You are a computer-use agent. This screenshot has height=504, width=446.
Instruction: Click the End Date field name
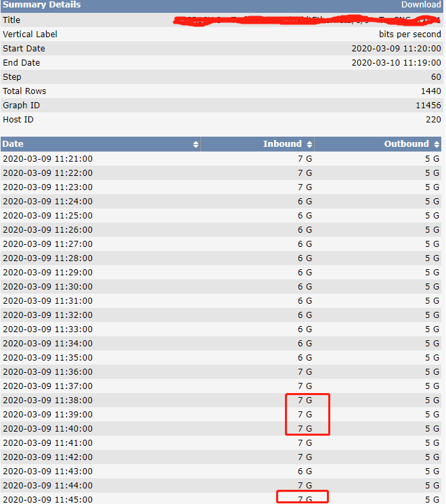(22, 63)
